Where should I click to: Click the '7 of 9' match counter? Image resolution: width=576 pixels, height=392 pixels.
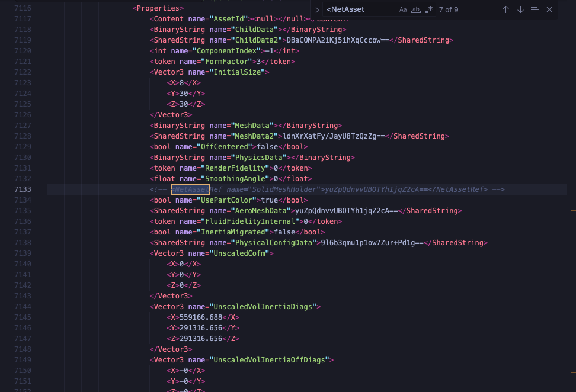point(449,10)
